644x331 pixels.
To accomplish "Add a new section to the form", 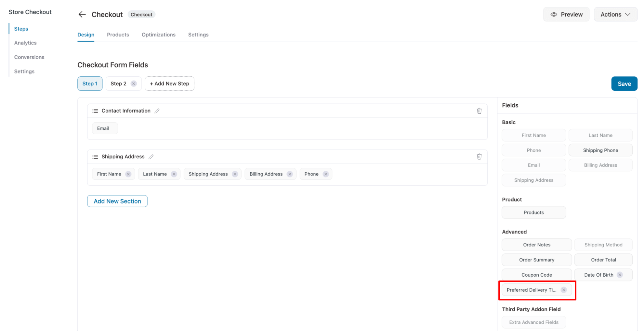I will pyautogui.click(x=117, y=201).
